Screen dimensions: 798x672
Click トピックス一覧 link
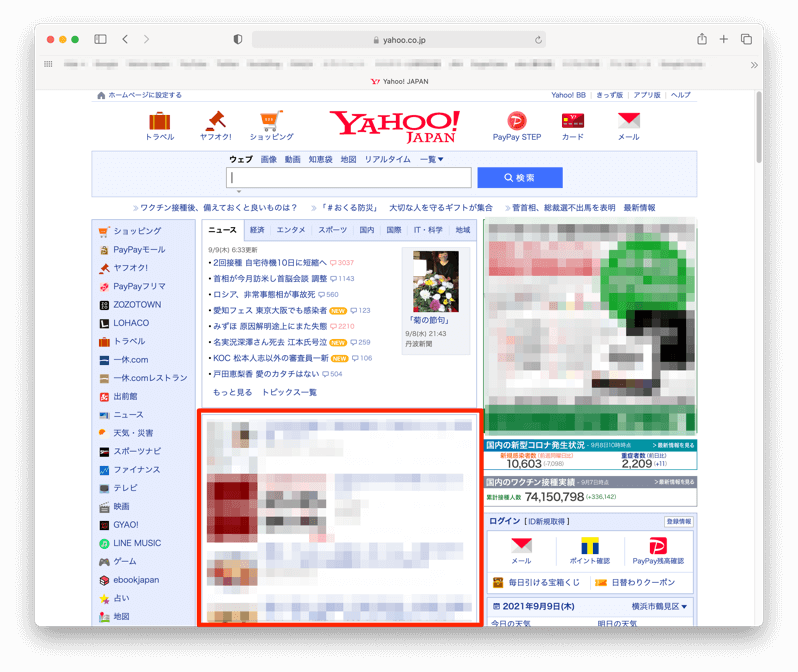coord(289,392)
